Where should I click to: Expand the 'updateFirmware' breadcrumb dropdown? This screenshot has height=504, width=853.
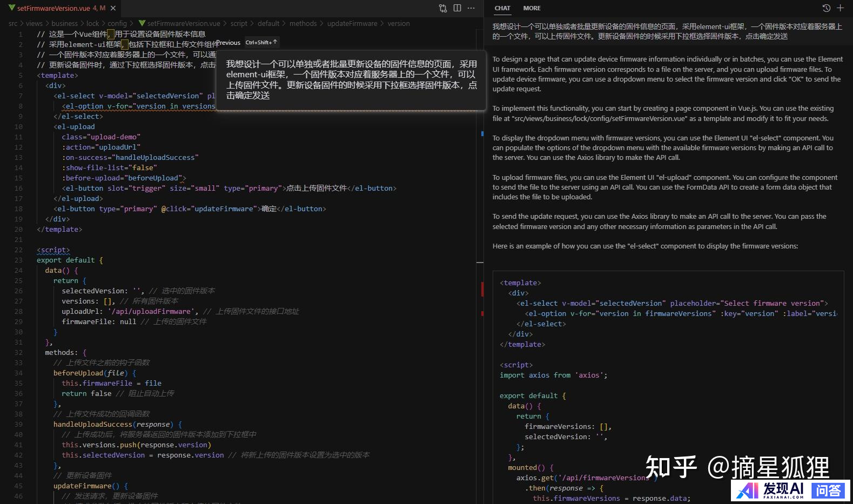352,23
